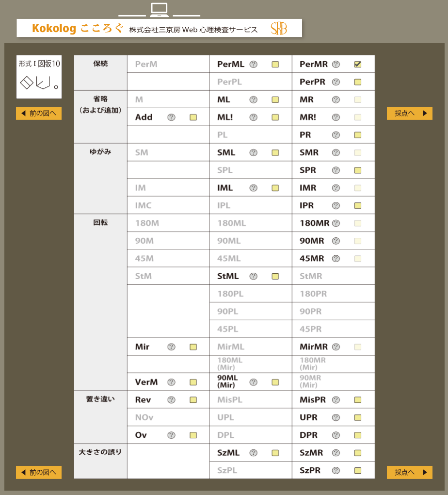Open the help icon beside Add
This screenshot has height=495, width=448.
point(171,117)
